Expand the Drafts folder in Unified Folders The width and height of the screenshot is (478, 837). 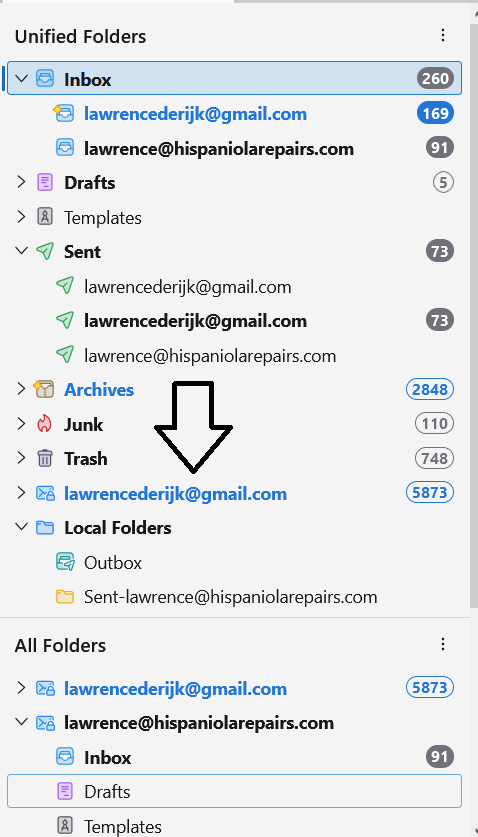click(21, 182)
